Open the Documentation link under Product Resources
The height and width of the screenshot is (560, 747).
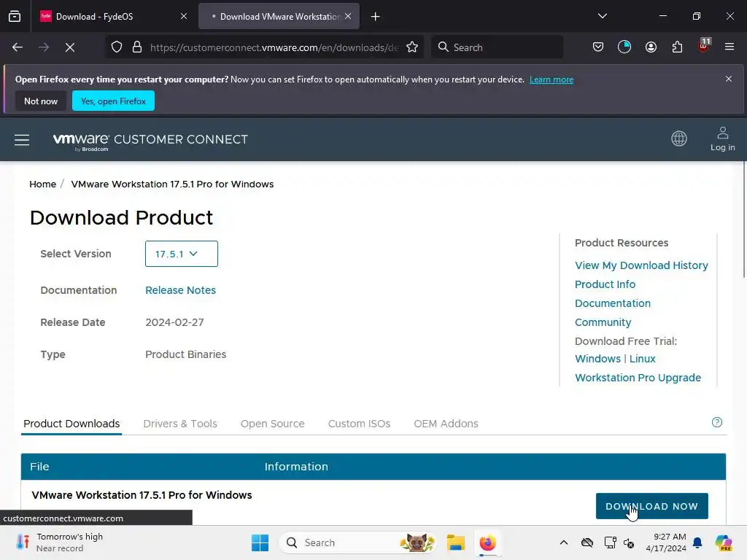coord(613,303)
